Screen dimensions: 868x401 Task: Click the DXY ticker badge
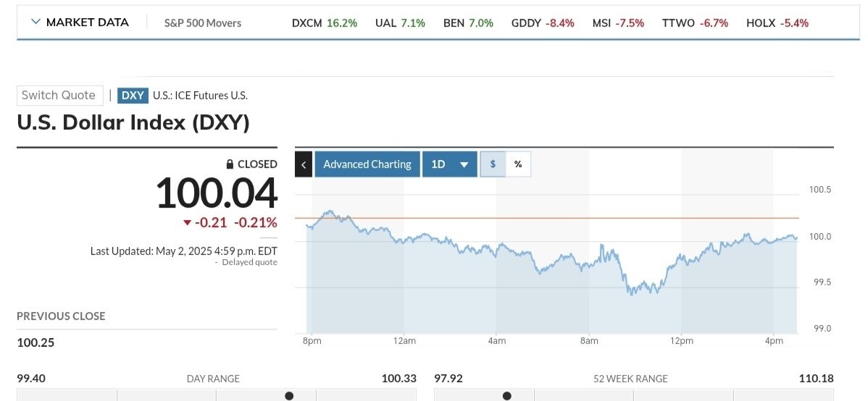(x=133, y=95)
